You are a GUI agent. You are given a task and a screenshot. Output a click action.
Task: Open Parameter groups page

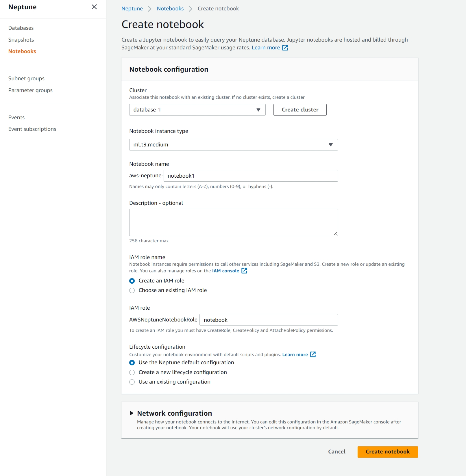coord(30,90)
